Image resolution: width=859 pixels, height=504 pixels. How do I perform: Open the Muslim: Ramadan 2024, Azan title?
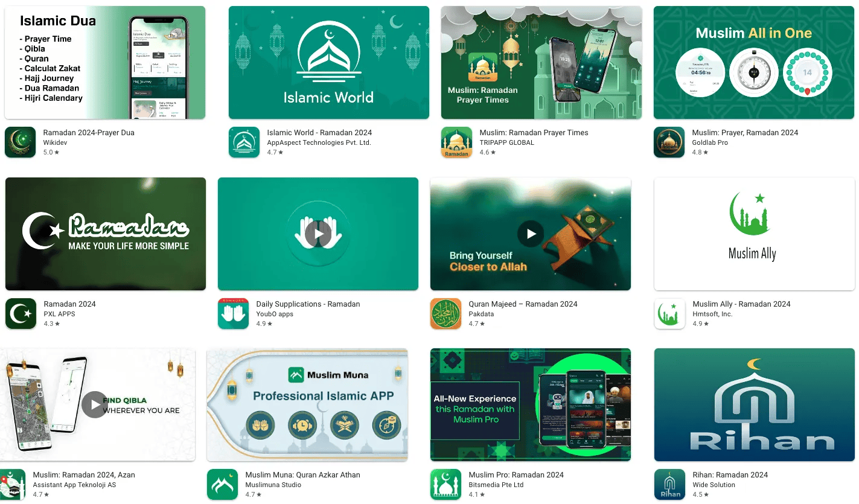pyautogui.click(x=84, y=475)
